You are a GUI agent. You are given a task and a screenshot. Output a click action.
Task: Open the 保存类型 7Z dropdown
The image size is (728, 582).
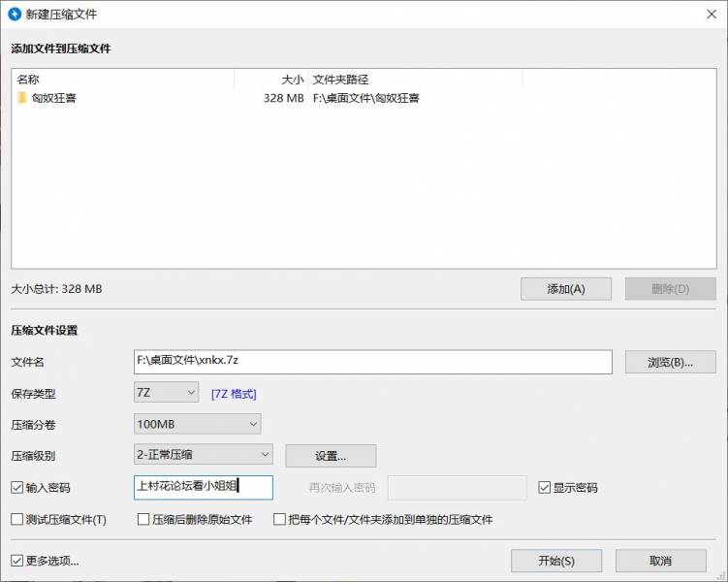pyautogui.click(x=166, y=393)
